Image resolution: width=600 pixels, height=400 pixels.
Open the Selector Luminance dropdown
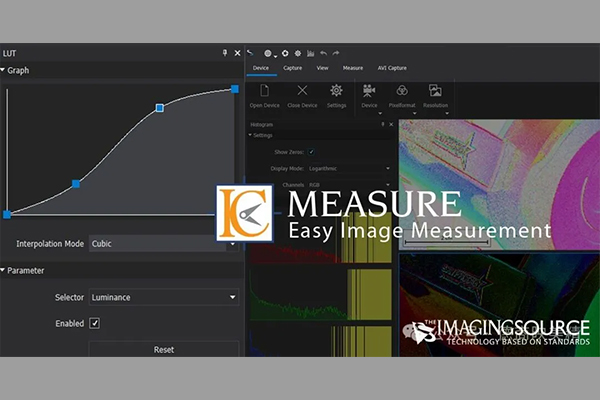(x=164, y=297)
